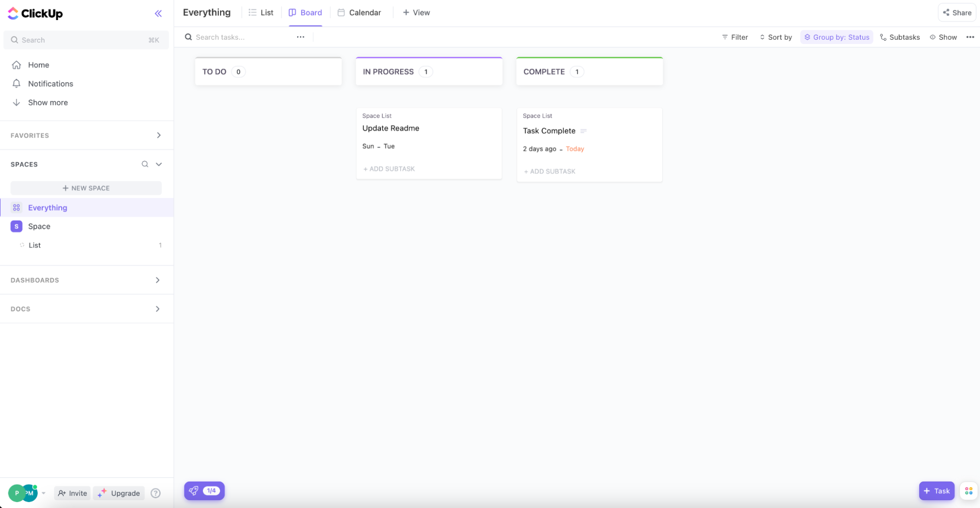This screenshot has width=980, height=508.
Task: Switch to the Calendar view tab
Action: (x=359, y=12)
